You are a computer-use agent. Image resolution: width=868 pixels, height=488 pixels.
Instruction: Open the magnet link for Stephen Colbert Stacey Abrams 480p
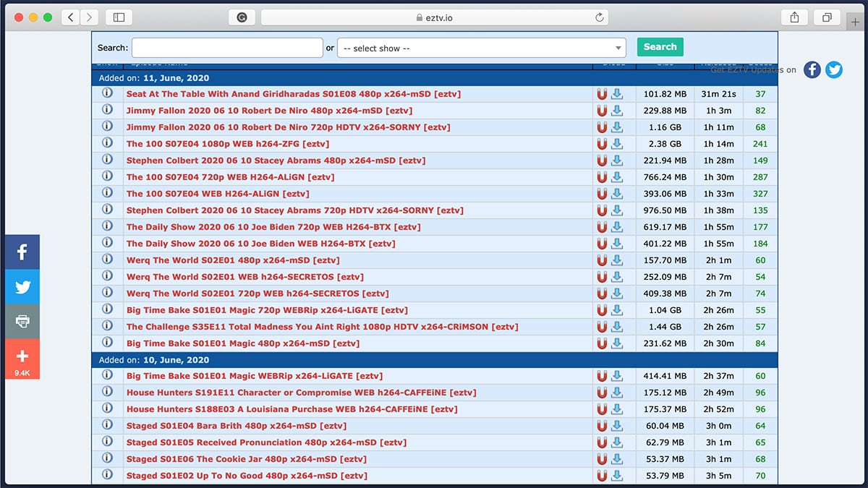coord(602,160)
